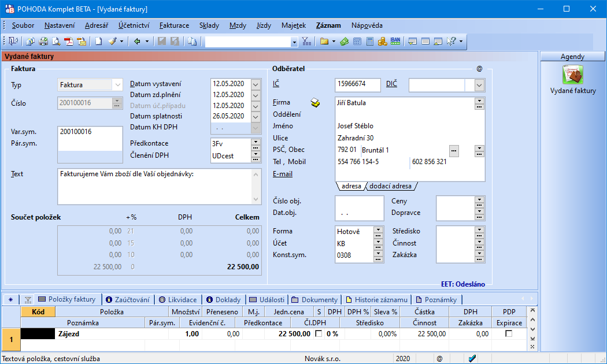Open Datum splatnosti calendar dropdown

click(x=256, y=116)
